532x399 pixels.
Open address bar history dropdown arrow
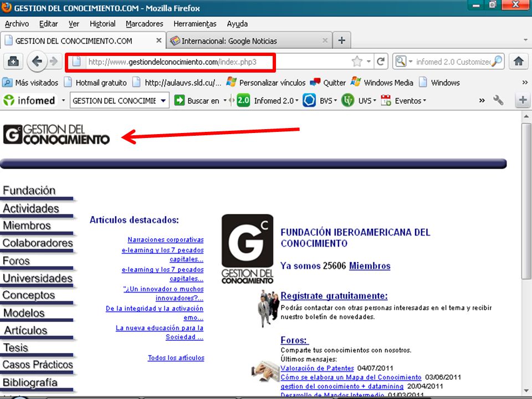coord(369,62)
